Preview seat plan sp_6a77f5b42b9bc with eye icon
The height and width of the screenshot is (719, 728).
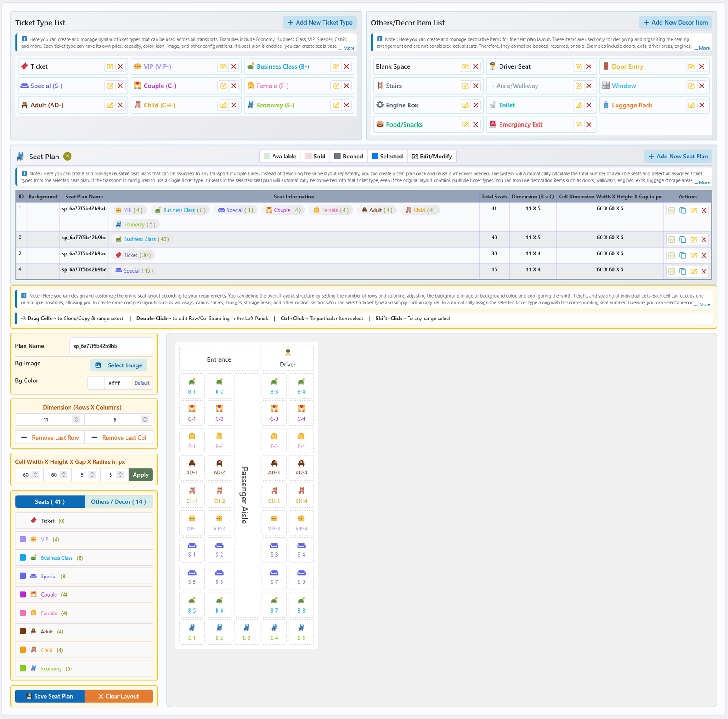point(672,239)
